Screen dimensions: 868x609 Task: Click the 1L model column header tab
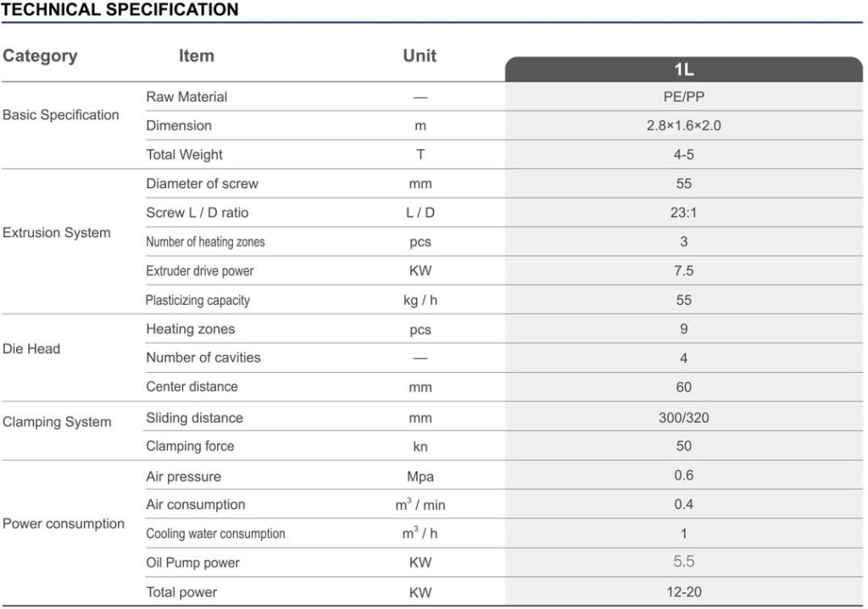pos(683,70)
